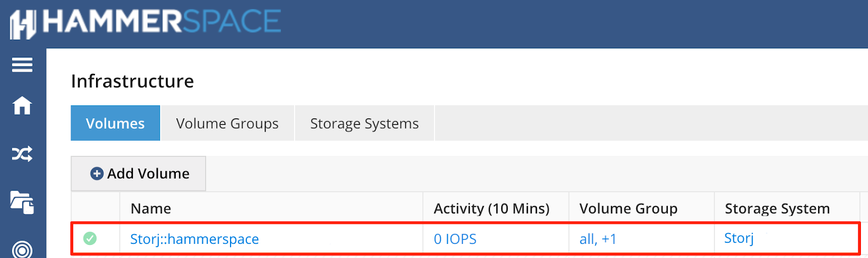Switch to the Volumes tab

(x=116, y=123)
